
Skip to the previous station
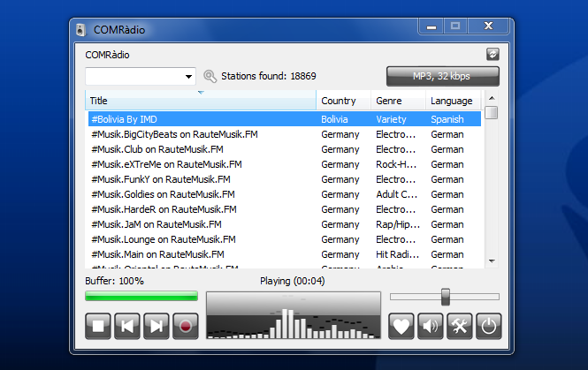[127, 326]
